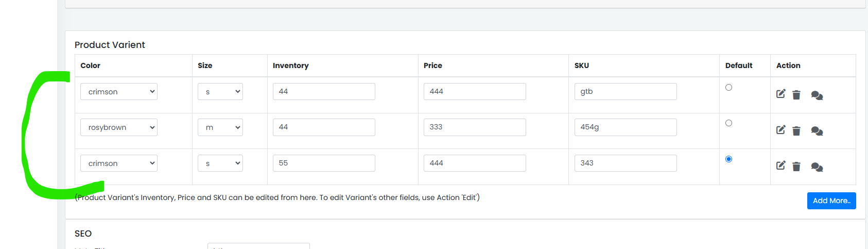Set 454g variant as default
The width and height of the screenshot is (868, 249).
tap(728, 123)
